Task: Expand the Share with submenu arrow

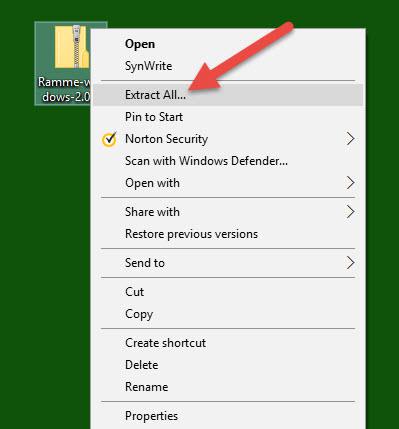Action: 350,212
